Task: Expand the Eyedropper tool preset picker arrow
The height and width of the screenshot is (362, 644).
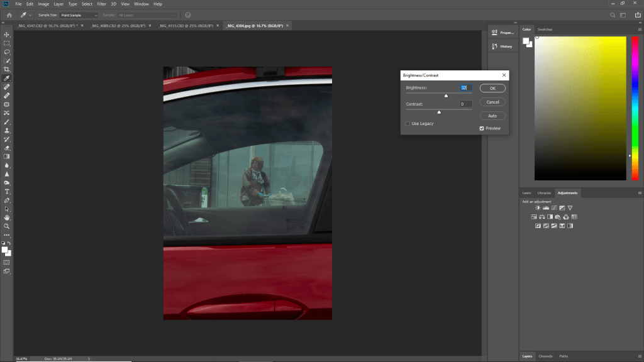Action: click(x=30, y=14)
